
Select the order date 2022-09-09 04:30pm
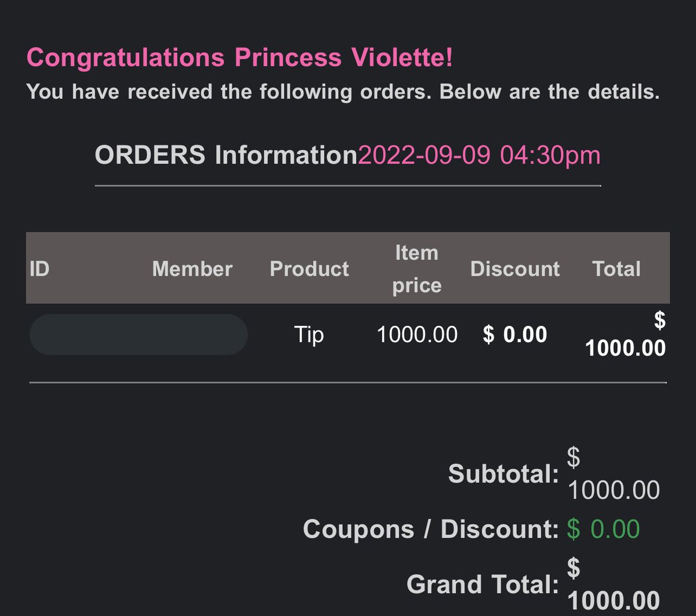(479, 155)
